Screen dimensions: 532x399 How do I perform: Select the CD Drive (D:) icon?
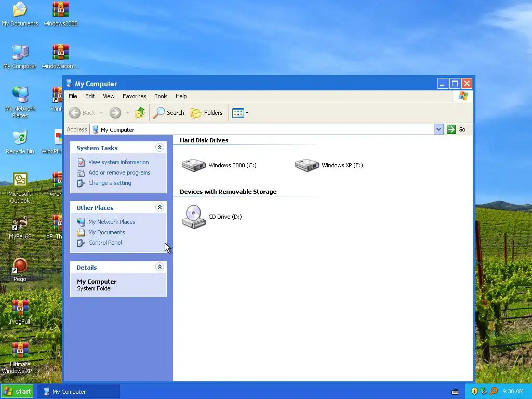(194, 217)
